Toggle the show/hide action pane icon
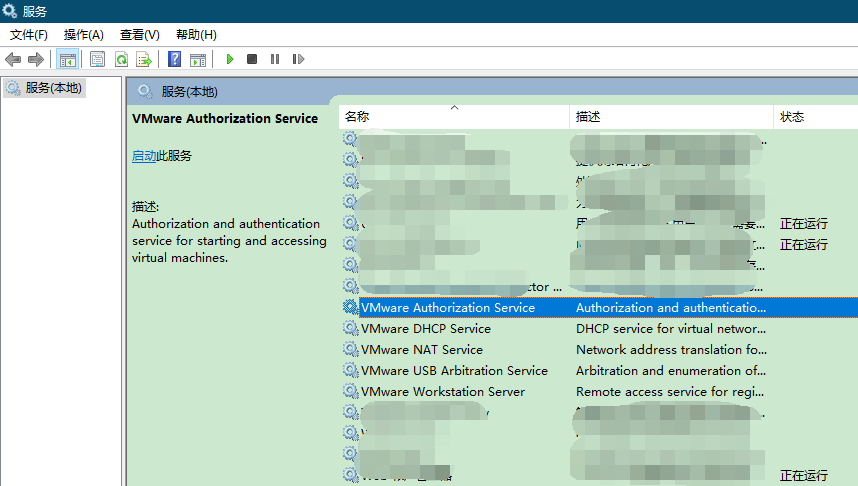858x486 pixels. click(198, 59)
